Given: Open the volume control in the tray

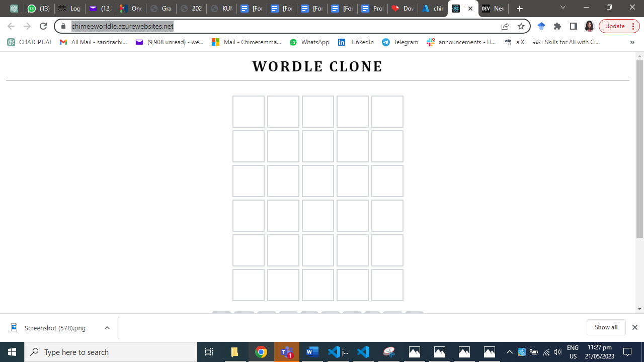Looking at the screenshot, I should (557, 352).
